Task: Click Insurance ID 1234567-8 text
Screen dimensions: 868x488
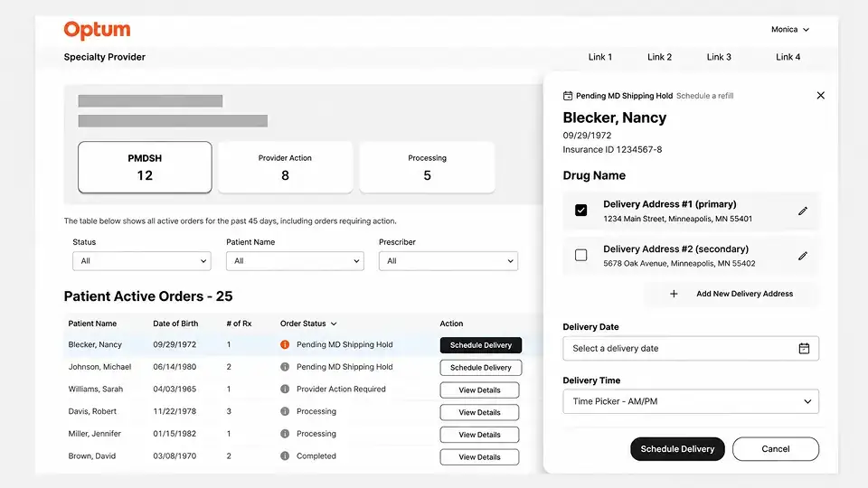Action: pos(612,149)
